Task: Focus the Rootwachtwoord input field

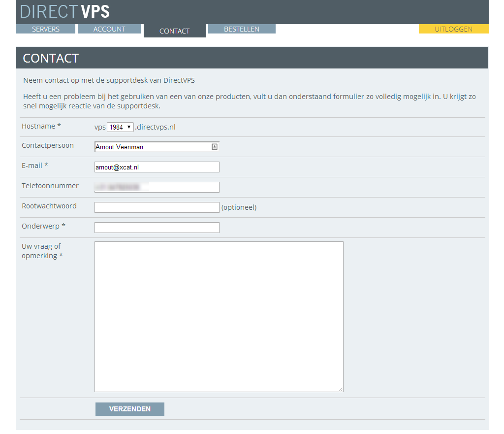Action: tap(157, 207)
